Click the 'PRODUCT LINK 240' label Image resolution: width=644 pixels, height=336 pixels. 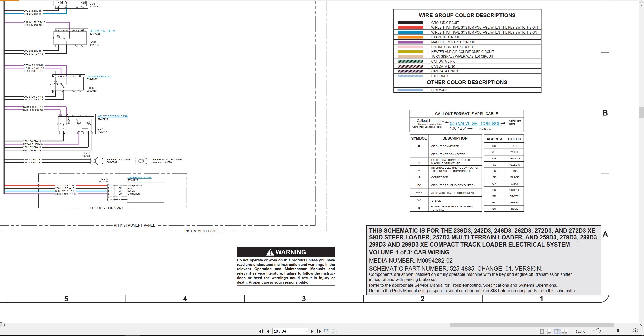(106, 208)
